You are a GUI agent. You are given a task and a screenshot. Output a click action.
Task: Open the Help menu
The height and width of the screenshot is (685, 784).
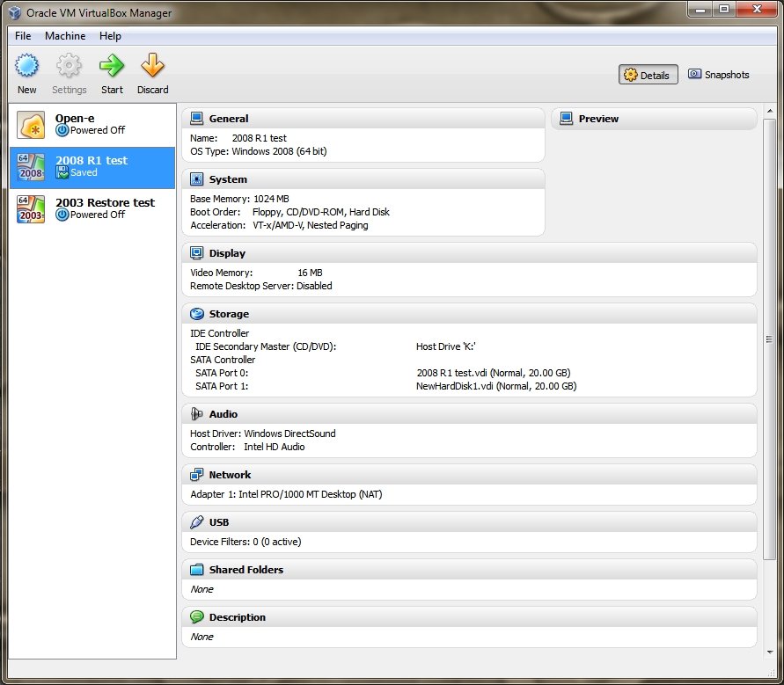(110, 36)
